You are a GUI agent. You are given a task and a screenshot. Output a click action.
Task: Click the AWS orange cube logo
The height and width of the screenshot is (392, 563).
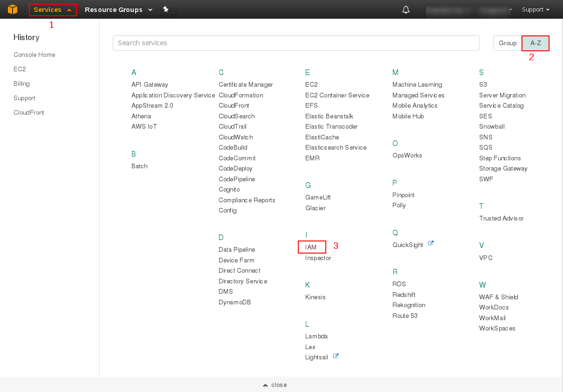click(13, 9)
